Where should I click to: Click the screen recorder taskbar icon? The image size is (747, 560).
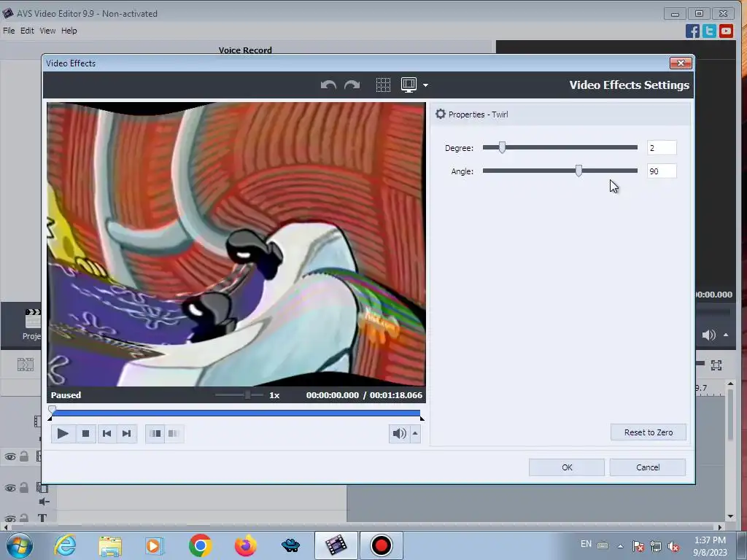coord(381,545)
